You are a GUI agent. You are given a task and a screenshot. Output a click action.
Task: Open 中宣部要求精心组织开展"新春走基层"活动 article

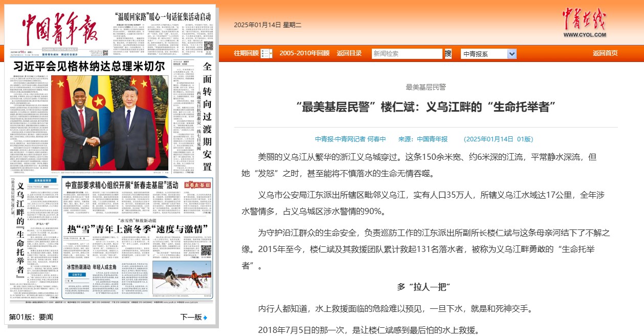pos(122,185)
